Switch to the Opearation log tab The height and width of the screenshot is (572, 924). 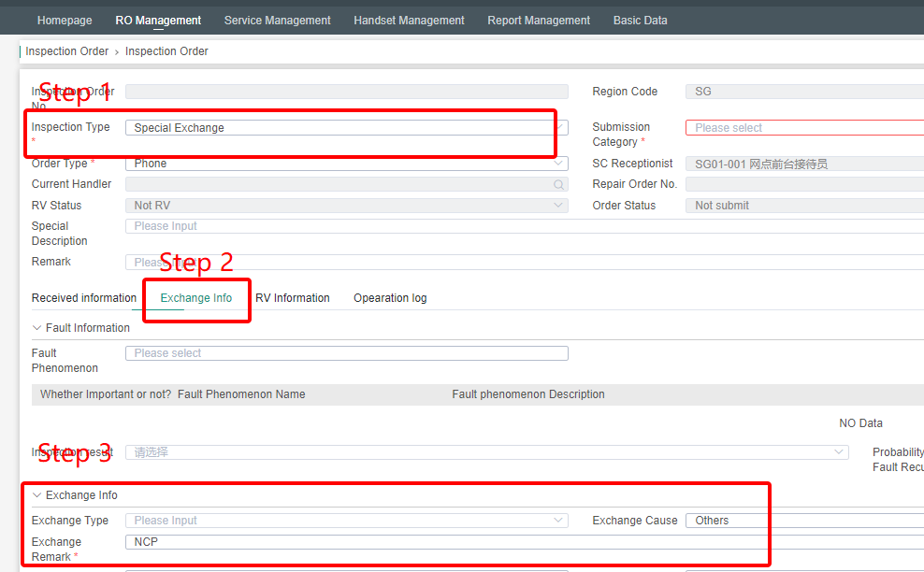(x=390, y=298)
